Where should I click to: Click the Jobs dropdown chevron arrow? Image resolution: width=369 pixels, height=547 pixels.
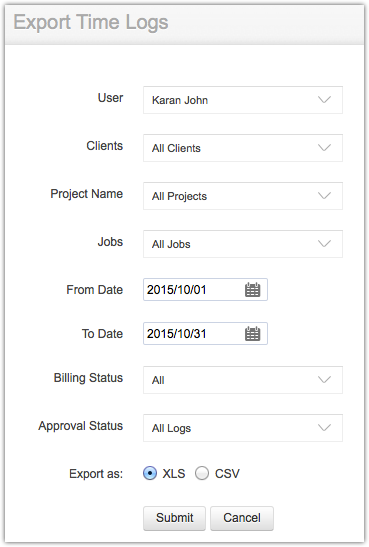(x=324, y=244)
